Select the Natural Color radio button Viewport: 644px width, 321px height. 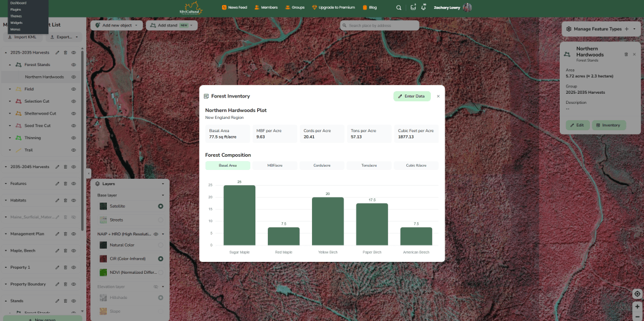pyautogui.click(x=160, y=245)
